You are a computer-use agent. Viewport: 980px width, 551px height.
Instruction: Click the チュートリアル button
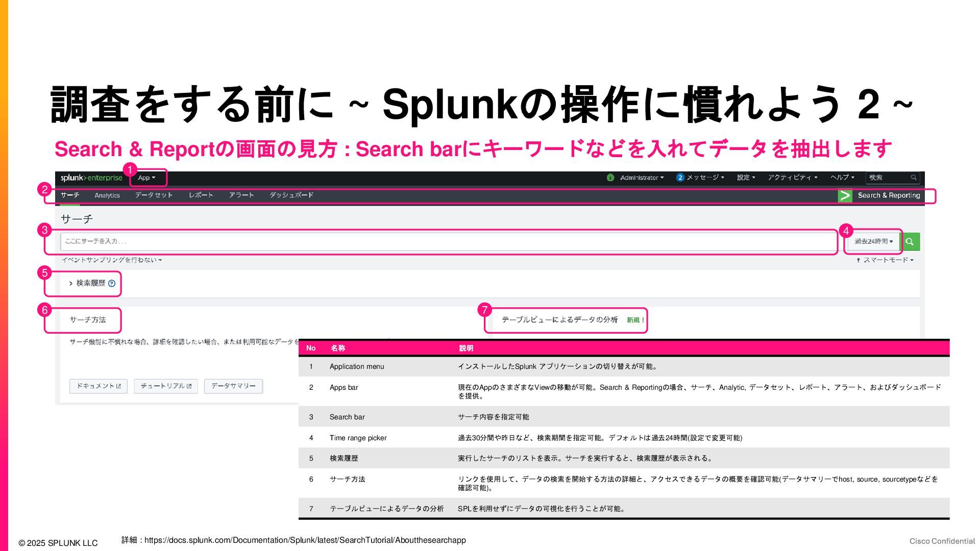click(x=166, y=386)
